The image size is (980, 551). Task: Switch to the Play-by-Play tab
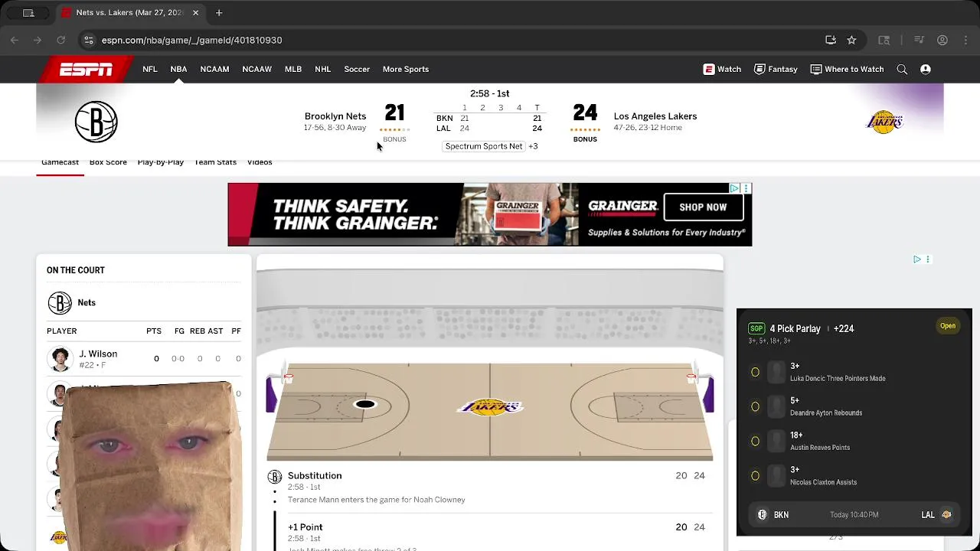click(161, 162)
